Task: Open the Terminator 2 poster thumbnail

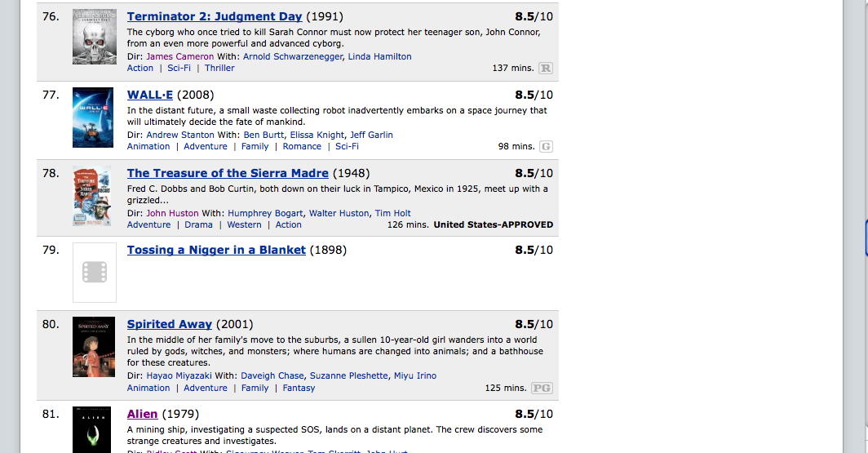Action: tap(94, 38)
